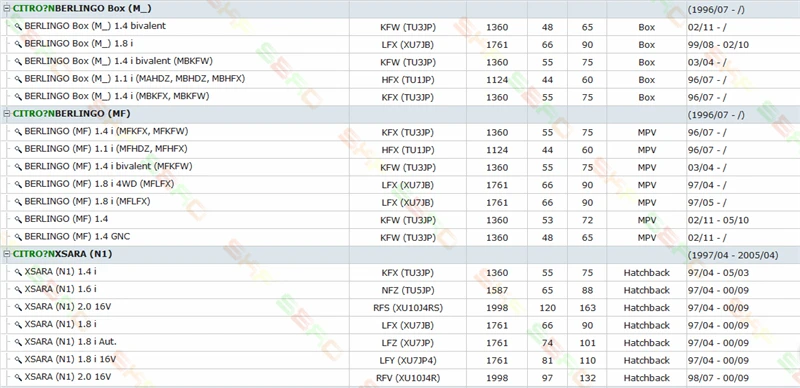Click Hatchback in XSARA 1.4 i row
Image resolution: width=800 pixels, height=388 pixels.
tap(646, 273)
